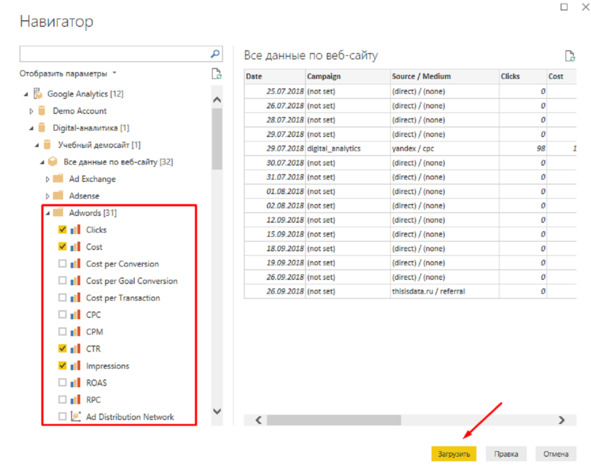Click in the navigator search field
The height and width of the screenshot is (468, 591).
coord(115,54)
